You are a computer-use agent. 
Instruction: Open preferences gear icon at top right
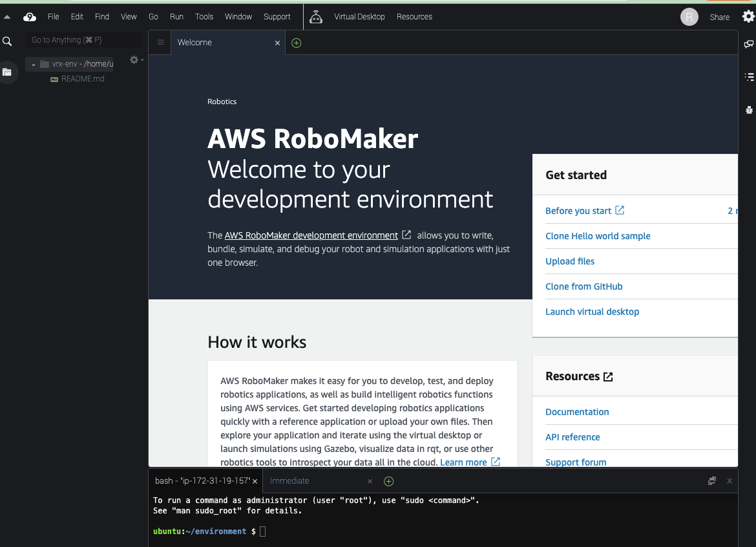click(x=748, y=17)
